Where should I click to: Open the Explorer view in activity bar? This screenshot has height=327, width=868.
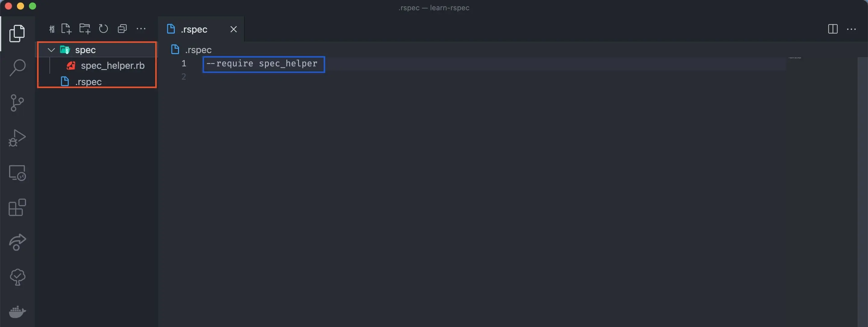click(x=17, y=33)
